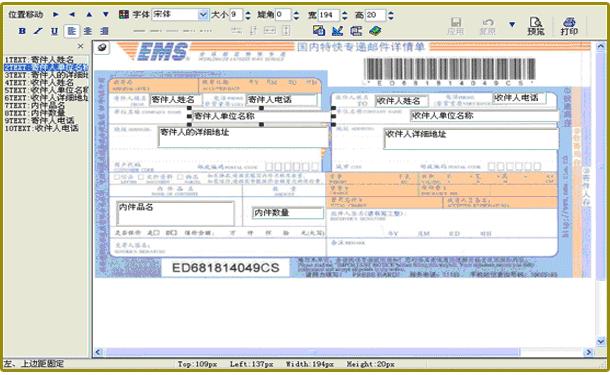610x375 pixels.
Task: Select list item 1TEXT:寄件人姓名
Action: (39, 60)
